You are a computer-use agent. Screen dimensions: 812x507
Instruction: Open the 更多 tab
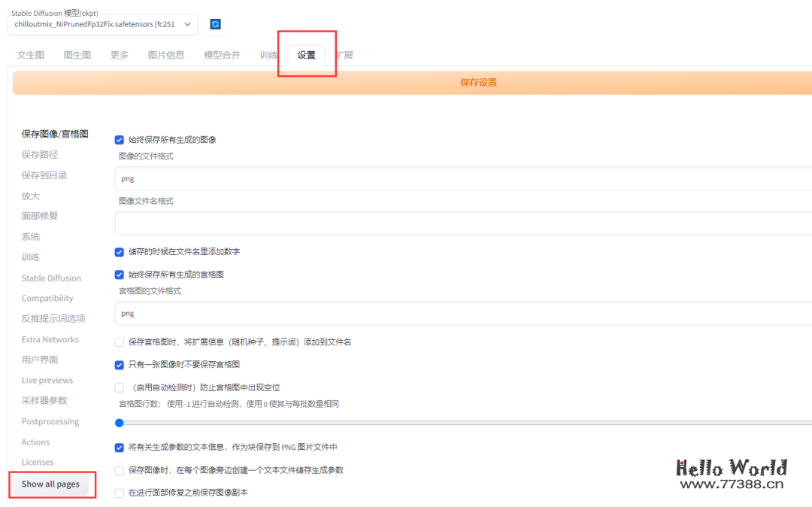(x=120, y=55)
